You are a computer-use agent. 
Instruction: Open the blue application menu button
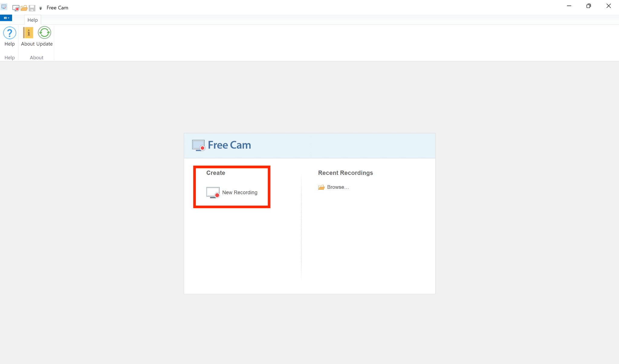6,18
